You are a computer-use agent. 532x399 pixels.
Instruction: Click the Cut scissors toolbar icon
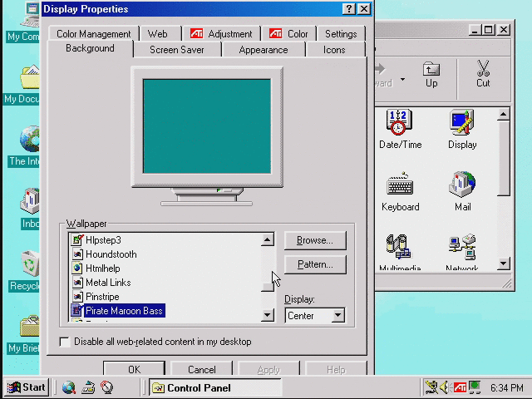coord(483,74)
